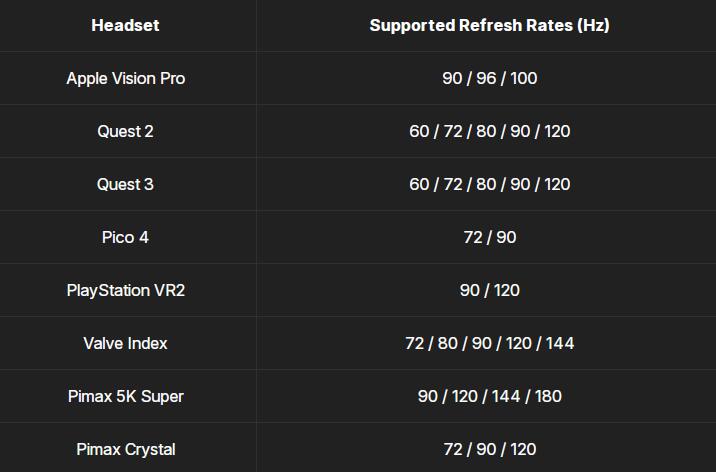Screen dimensions: 716x472
Task: Select the Pimax Crystal headset cell
Action: (125, 449)
